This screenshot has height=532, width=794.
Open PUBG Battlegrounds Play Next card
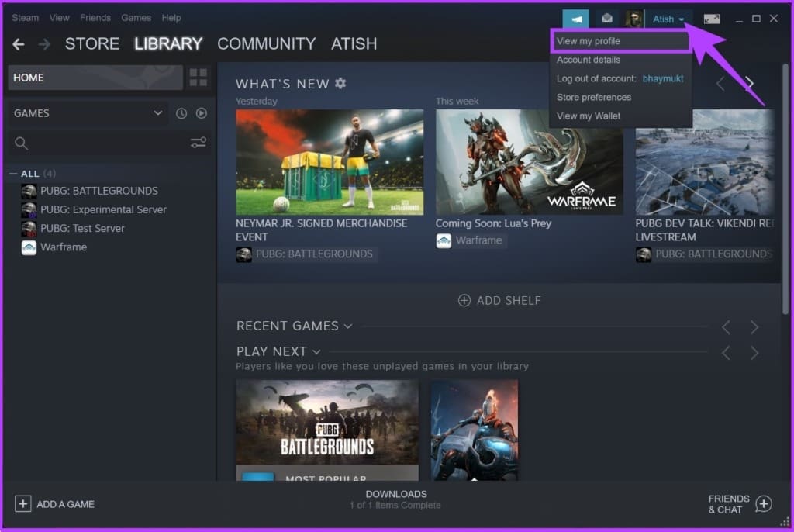coord(327,430)
